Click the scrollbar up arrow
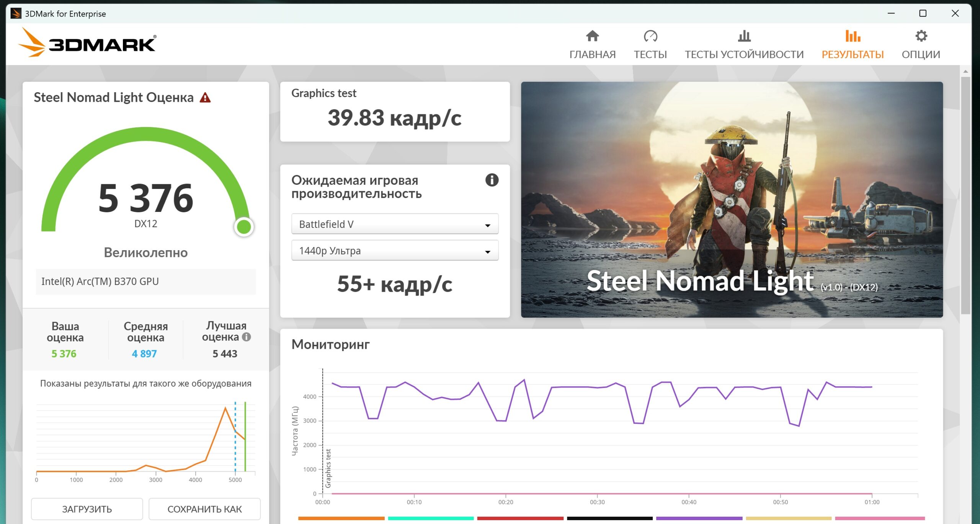Screen dimensions: 980x524 [965, 72]
